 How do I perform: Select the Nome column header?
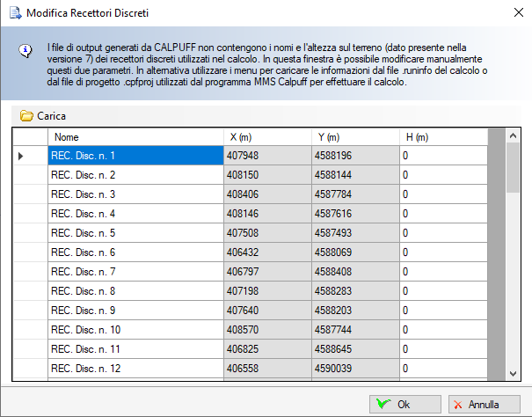click(x=135, y=137)
